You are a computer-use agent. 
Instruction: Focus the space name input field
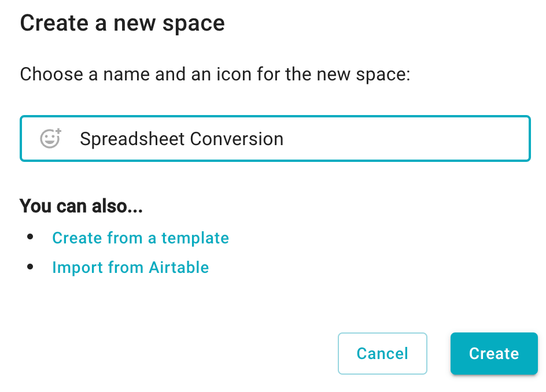click(275, 139)
